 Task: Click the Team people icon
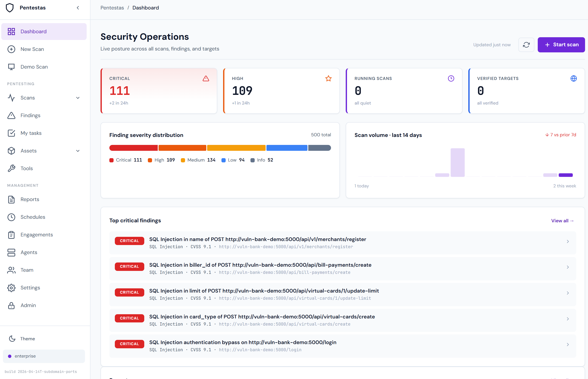(11, 270)
